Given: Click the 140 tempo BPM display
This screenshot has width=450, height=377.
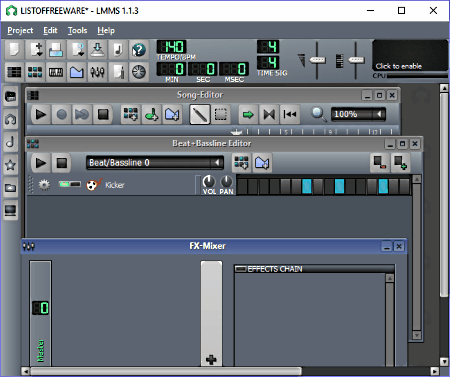Looking at the screenshot, I should 171,47.
